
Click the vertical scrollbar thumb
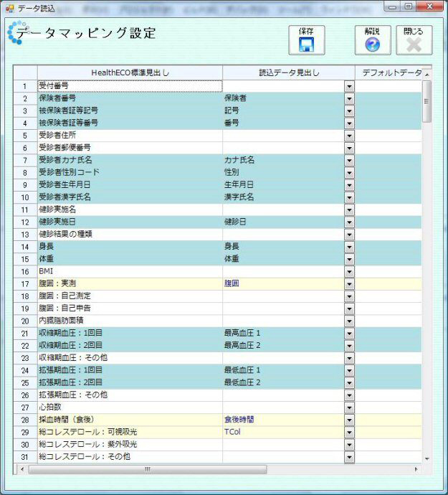click(x=426, y=101)
